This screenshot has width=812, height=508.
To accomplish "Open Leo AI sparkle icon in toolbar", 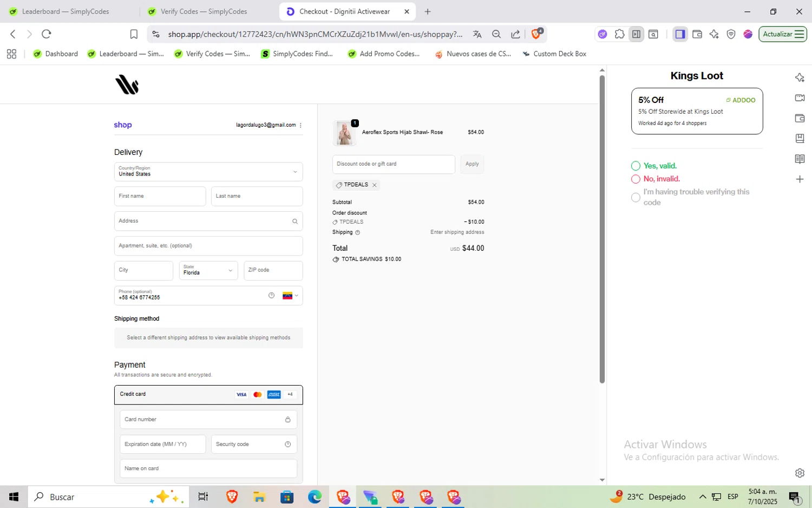I will pos(714,34).
